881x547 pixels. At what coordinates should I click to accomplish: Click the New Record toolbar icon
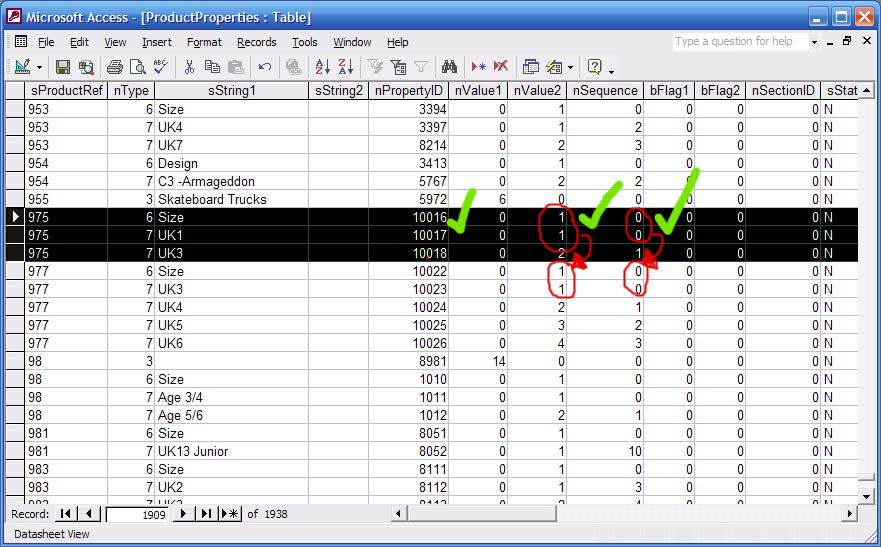(478, 67)
